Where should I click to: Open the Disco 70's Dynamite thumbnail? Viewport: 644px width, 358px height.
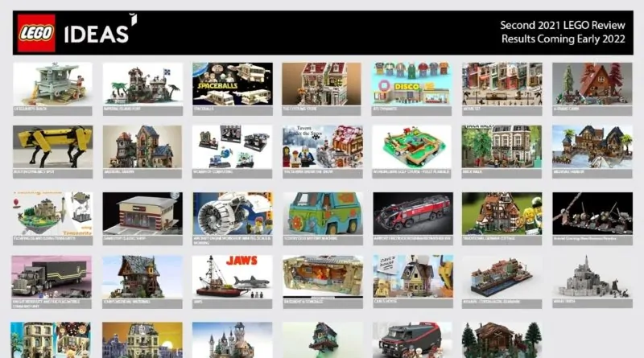(x=412, y=84)
